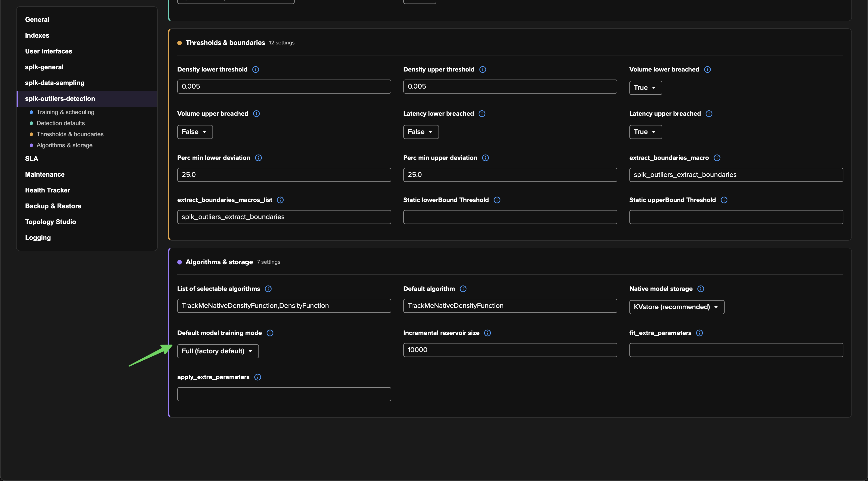868x481 pixels.
Task: Click Density lower threshold input field
Action: (x=284, y=87)
